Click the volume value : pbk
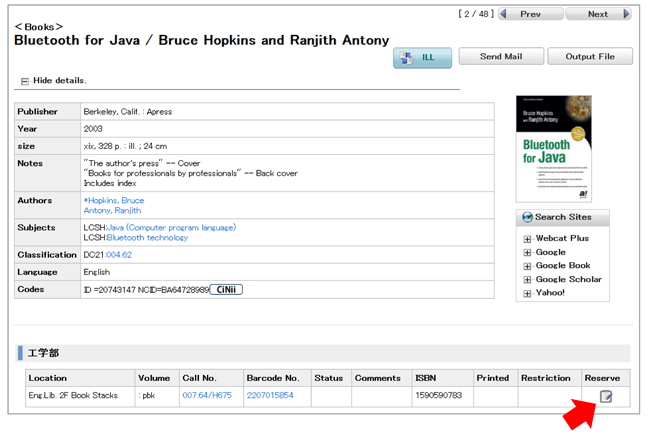Viewport: 648px width, 436px height. [x=147, y=395]
